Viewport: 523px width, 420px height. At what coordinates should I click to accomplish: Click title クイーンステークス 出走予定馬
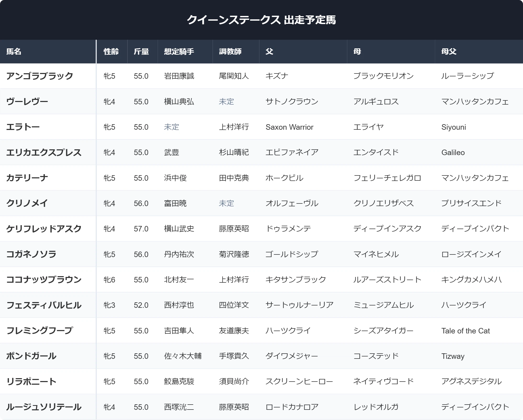[x=261, y=20]
